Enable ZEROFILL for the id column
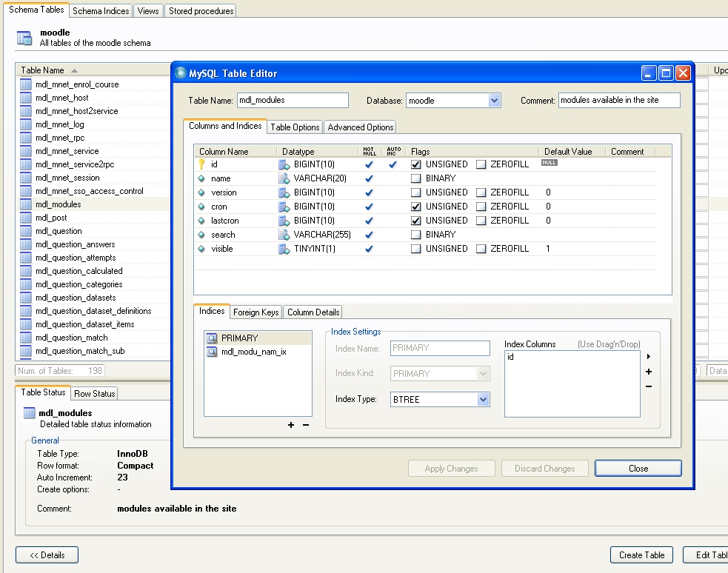Screen dimensions: 728x573 point(481,164)
